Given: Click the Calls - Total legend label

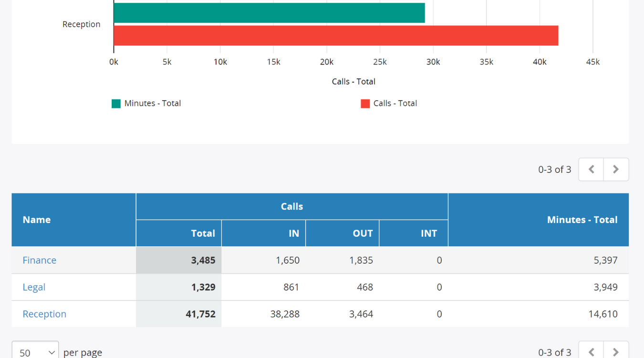Looking at the screenshot, I should point(395,103).
